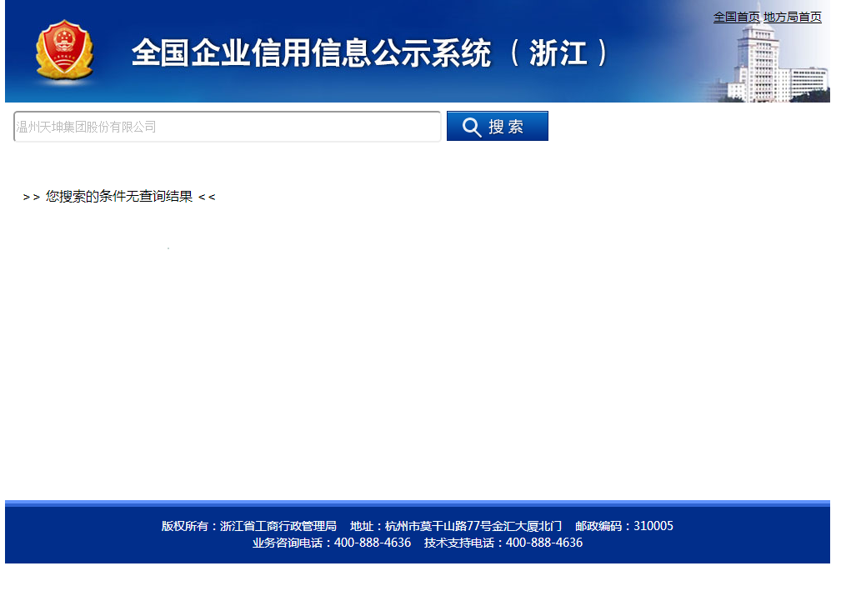Click the 邮政编码 310005 postal code
The width and height of the screenshot is (841, 616).
click(623, 526)
